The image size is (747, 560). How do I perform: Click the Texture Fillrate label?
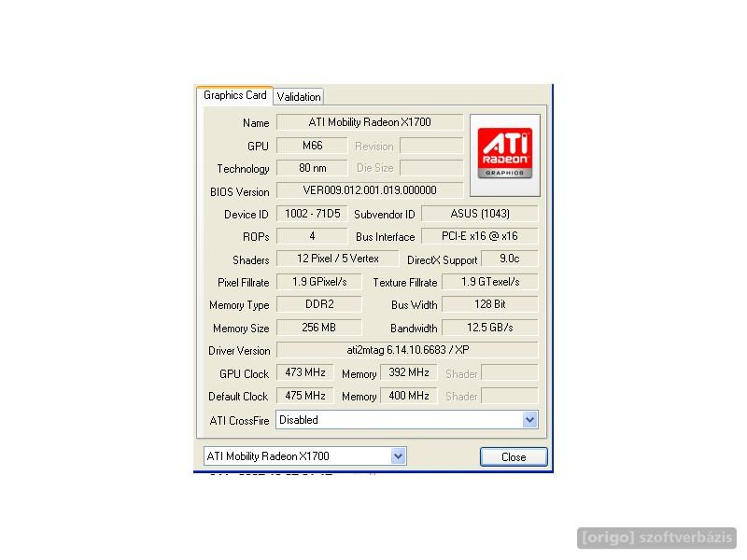tap(405, 283)
